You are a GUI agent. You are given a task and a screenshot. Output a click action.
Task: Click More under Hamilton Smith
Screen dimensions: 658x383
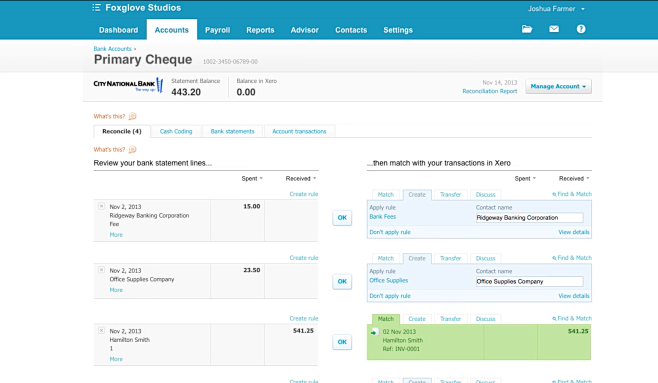tap(116, 359)
